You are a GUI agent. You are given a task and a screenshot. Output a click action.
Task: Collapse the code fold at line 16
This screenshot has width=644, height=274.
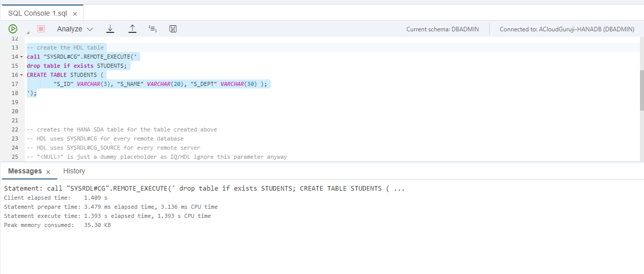tap(22, 75)
